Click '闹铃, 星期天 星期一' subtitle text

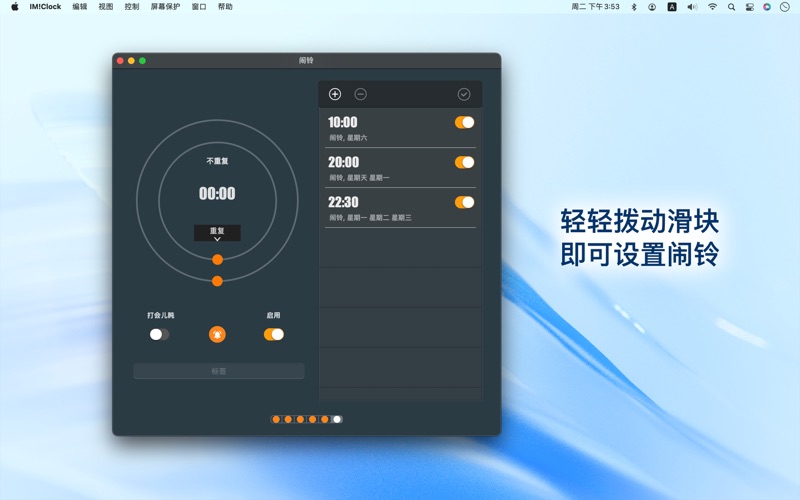[x=359, y=178]
